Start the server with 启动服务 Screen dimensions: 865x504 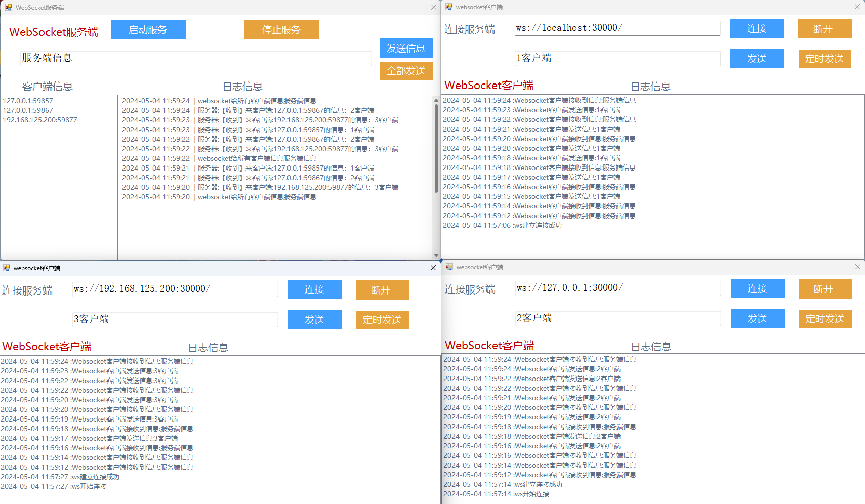pyautogui.click(x=148, y=30)
